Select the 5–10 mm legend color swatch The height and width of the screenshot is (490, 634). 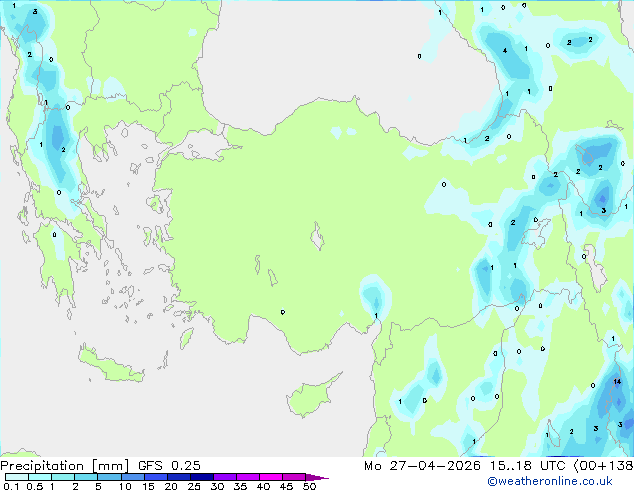(109, 477)
